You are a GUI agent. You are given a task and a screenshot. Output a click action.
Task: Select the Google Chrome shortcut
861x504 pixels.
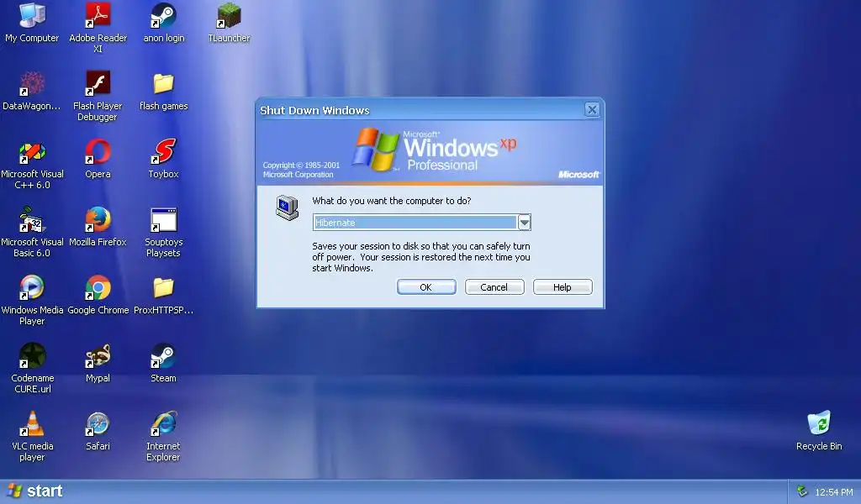point(98,288)
